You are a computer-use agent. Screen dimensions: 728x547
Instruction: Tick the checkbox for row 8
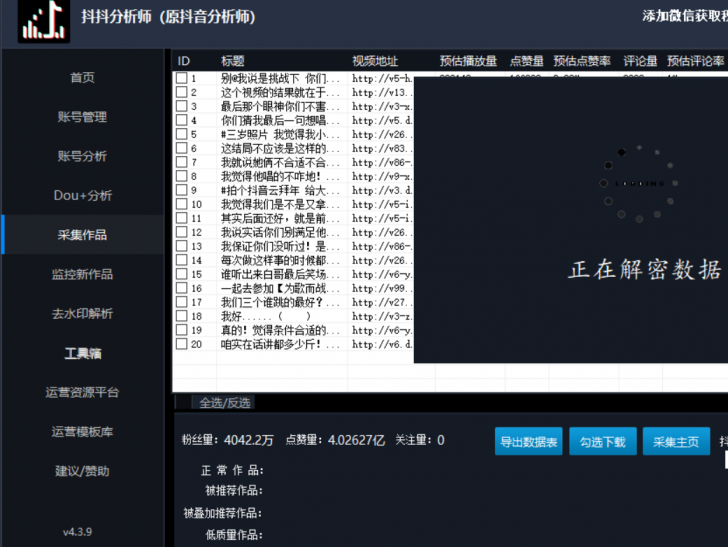point(182,176)
